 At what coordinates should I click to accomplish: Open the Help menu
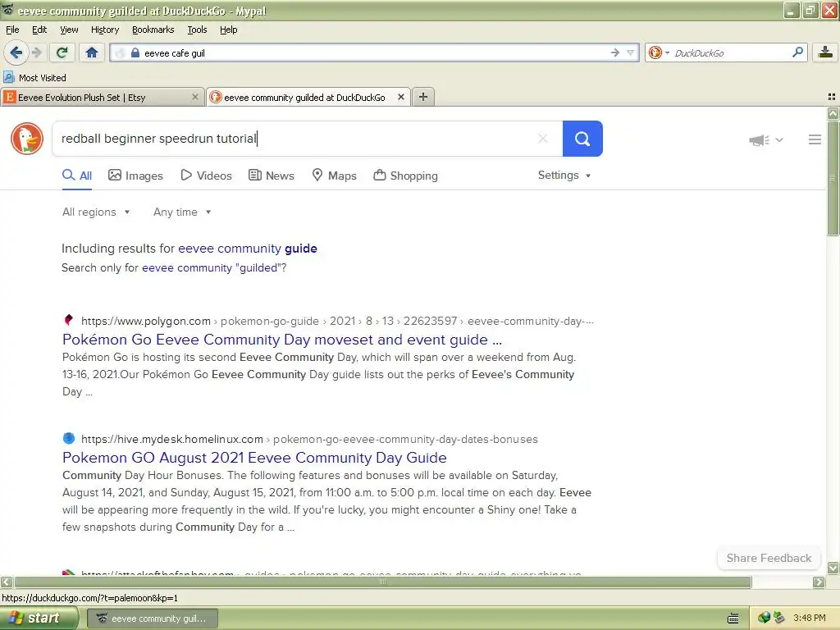click(229, 30)
